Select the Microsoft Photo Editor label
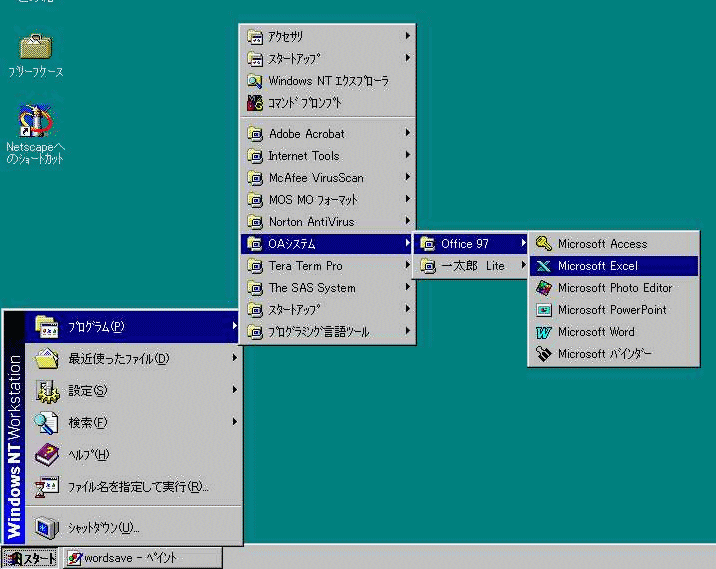Viewport: 716px width, 569px height. (615, 288)
